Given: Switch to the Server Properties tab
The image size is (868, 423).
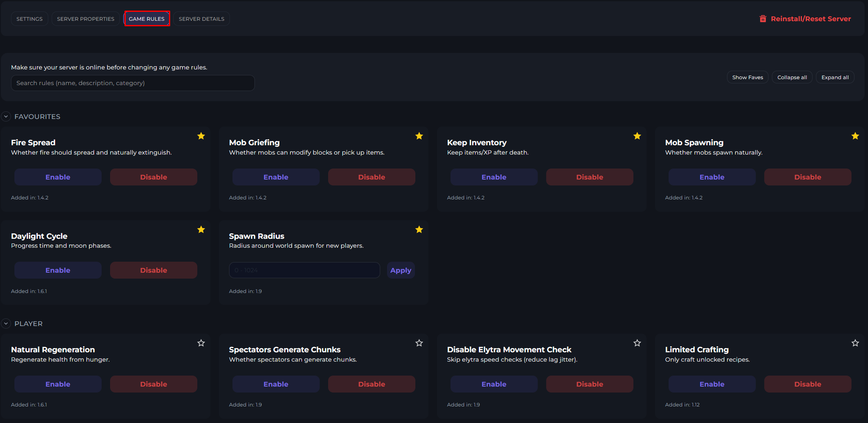Looking at the screenshot, I should [x=86, y=19].
